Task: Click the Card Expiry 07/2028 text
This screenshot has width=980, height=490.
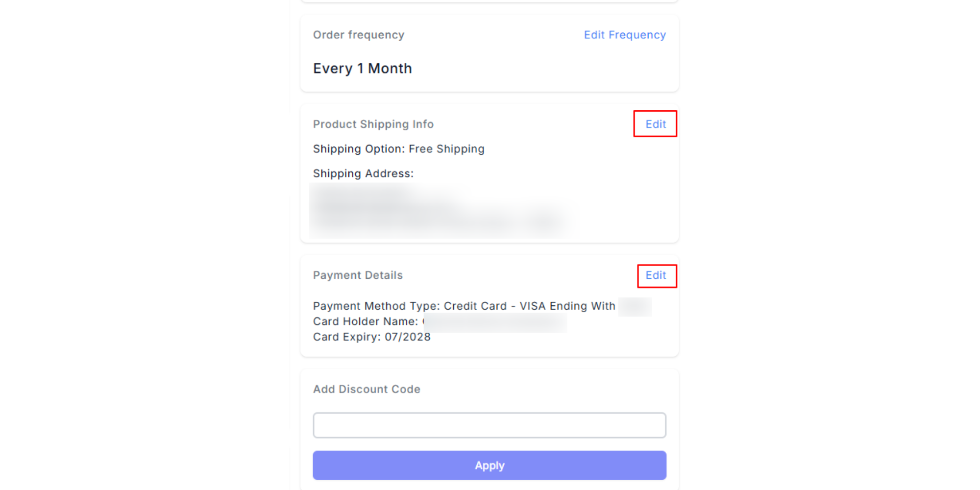Action: coord(371,337)
